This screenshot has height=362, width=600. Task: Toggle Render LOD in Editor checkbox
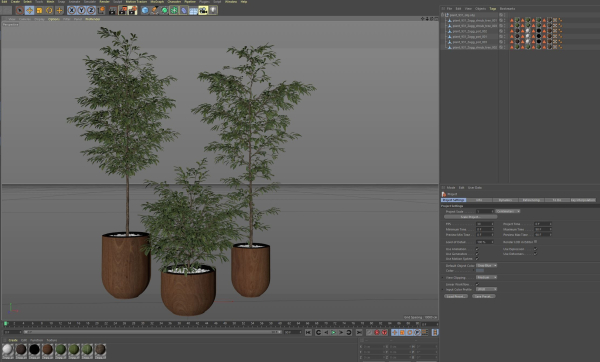[x=535, y=242]
